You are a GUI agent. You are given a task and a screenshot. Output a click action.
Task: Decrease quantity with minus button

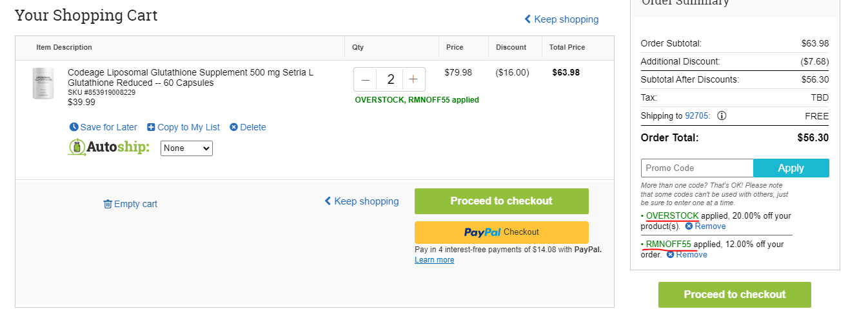[x=366, y=79]
